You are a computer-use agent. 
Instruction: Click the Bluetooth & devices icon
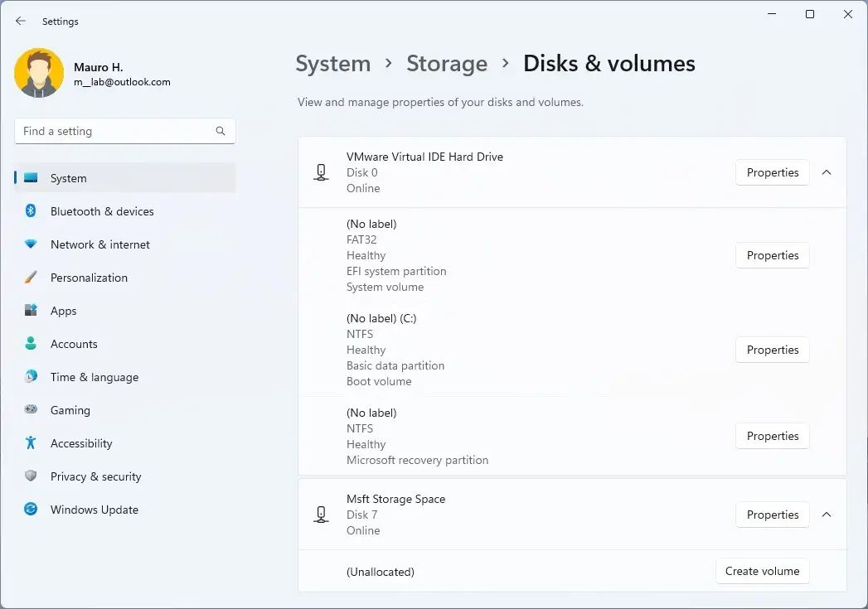(x=31, y=211)
